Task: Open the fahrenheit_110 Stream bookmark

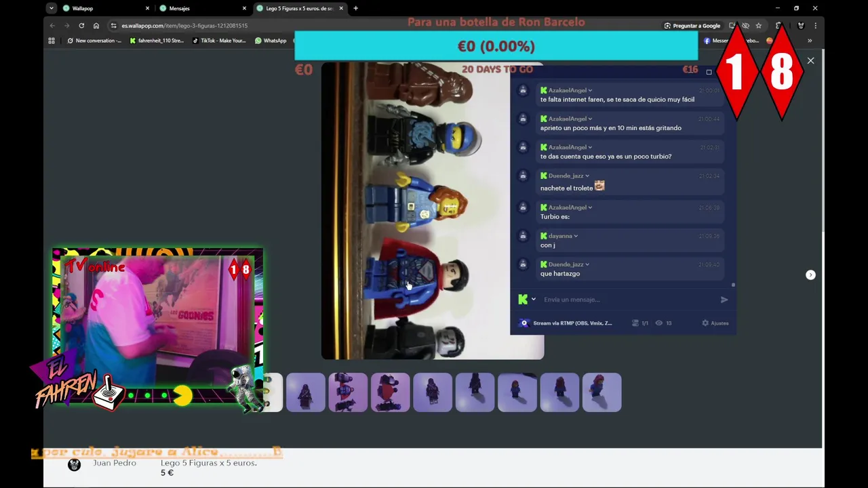Action: point(156,41)
